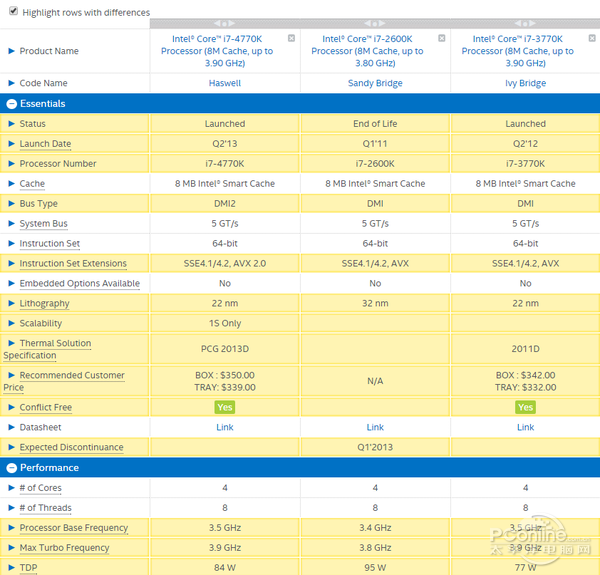Expand the TDP row arrow
Image resolution: width=600 pixels, height=575 pixels.
(x=11, y=567)
